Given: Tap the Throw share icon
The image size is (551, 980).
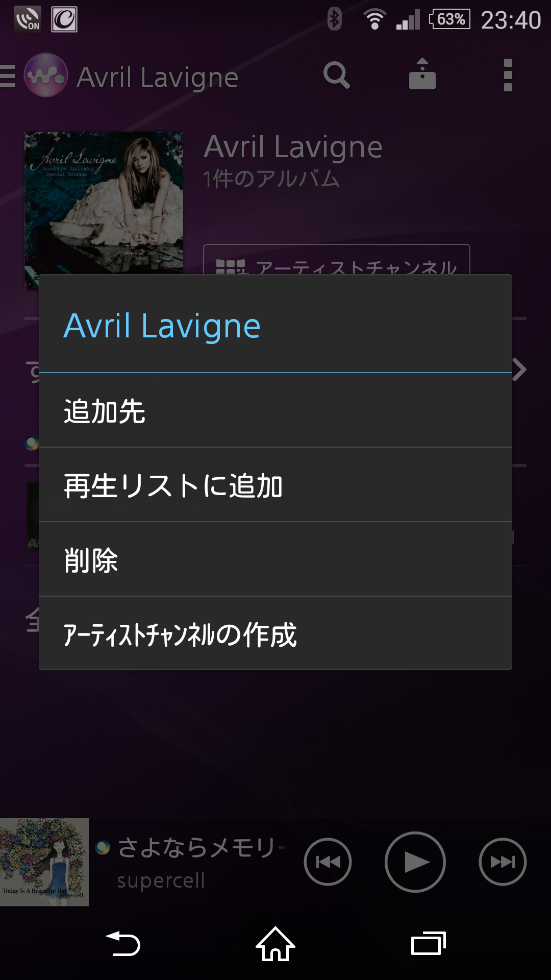Looking at the screenshot, I should (x=422, y=75).
